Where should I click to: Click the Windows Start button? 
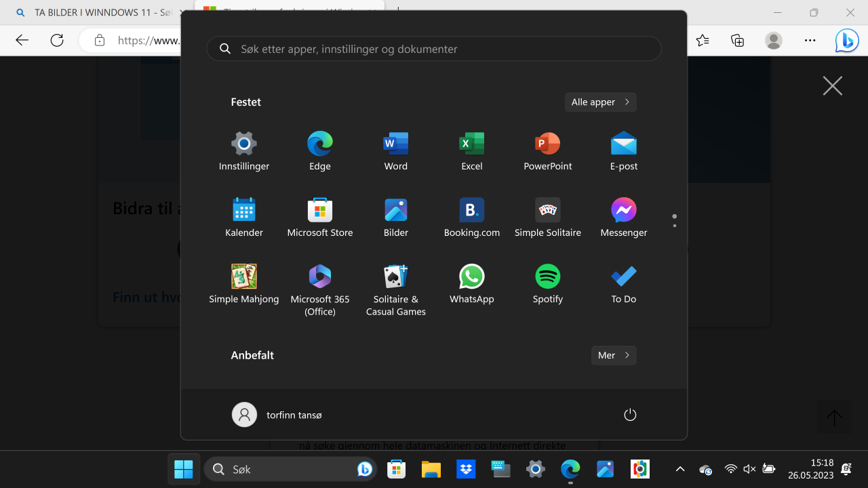pos(184,469)
